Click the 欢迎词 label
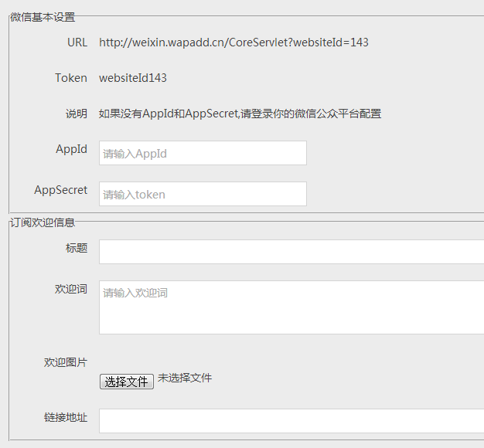484x448 pixels. click(71, 289)
